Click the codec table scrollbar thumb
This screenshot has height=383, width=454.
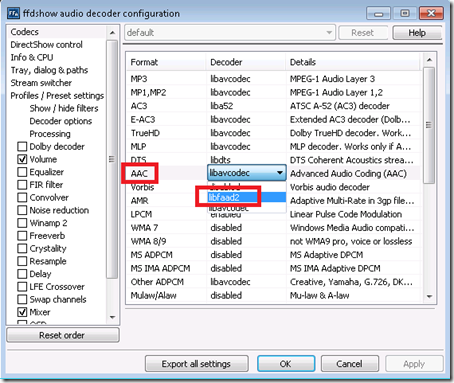[429, 125]
